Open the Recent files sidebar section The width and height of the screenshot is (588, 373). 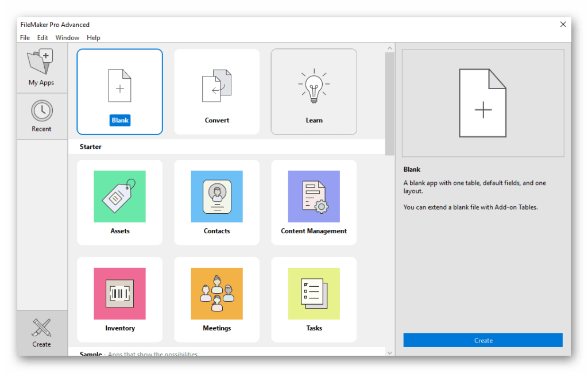[x=42, y=116]
